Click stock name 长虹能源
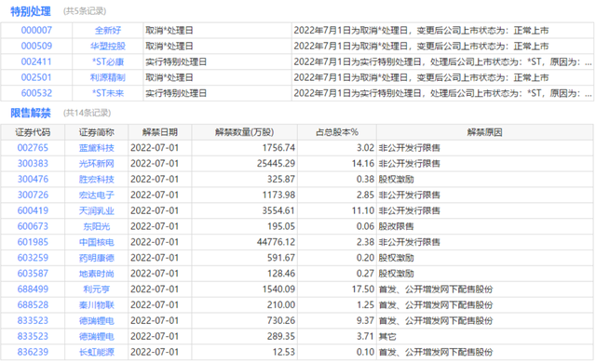 (97, 352)
